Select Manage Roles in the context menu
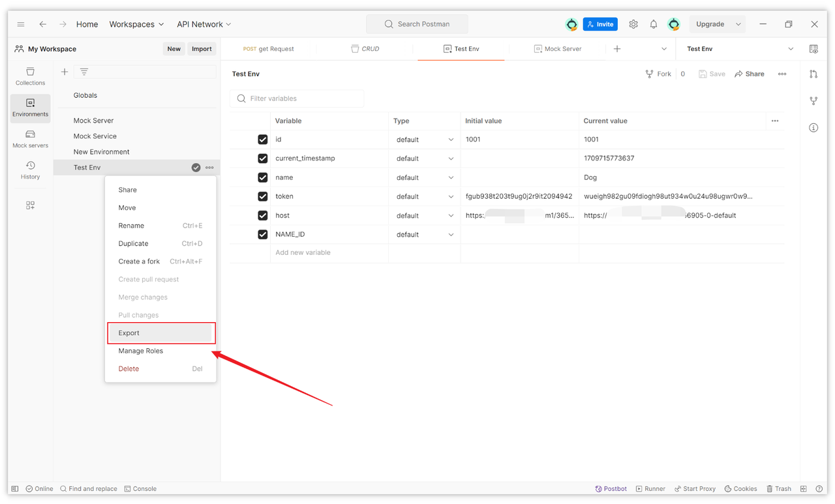The height and width of the screenshot is (504, 835). (160, 351)
